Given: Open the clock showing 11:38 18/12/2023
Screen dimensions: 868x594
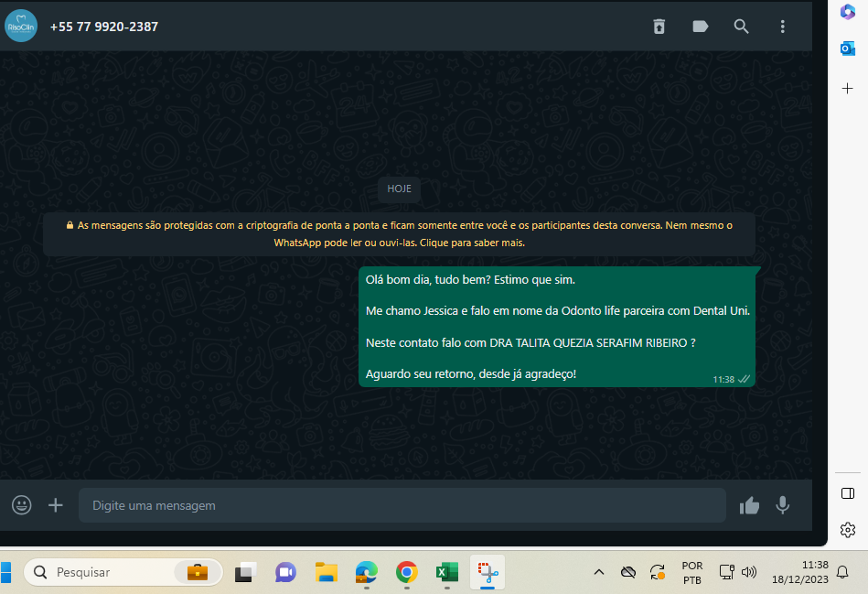Looking at the screenshot, I should click(800, 572).
